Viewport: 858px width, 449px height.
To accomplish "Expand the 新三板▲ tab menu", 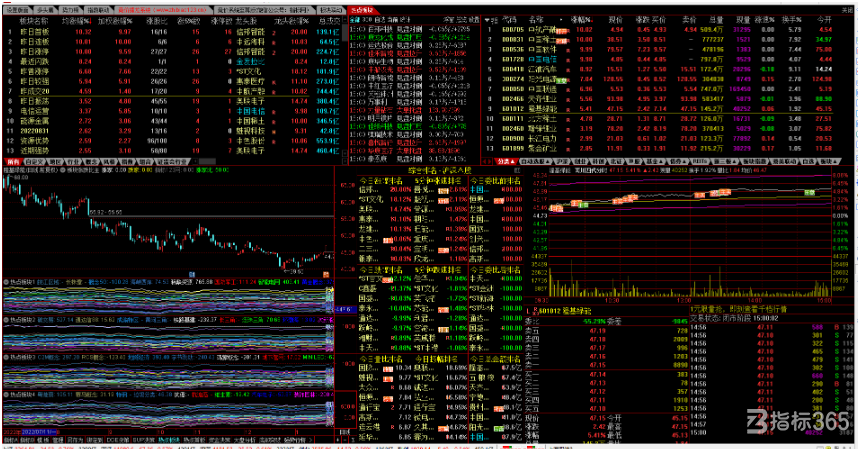I will tap(726, 162).
